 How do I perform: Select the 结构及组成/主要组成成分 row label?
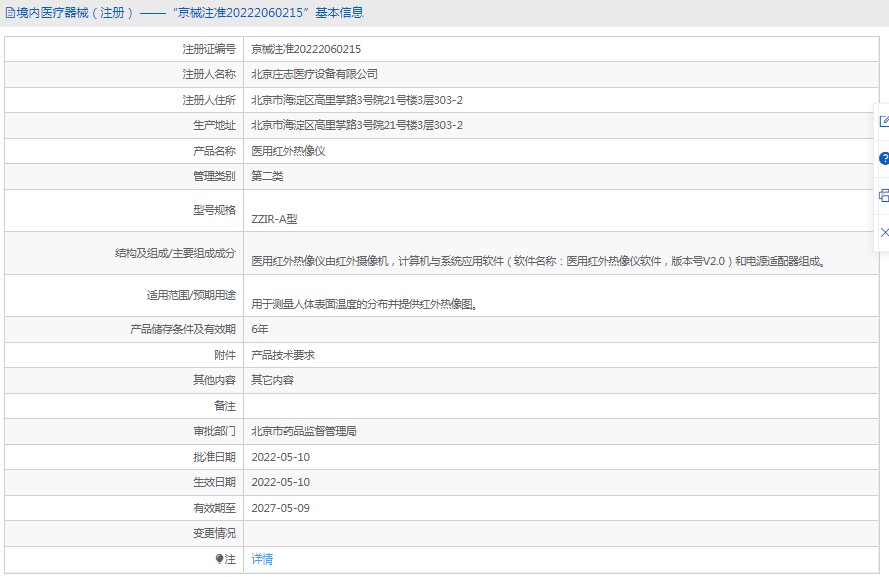coord(175,253)
